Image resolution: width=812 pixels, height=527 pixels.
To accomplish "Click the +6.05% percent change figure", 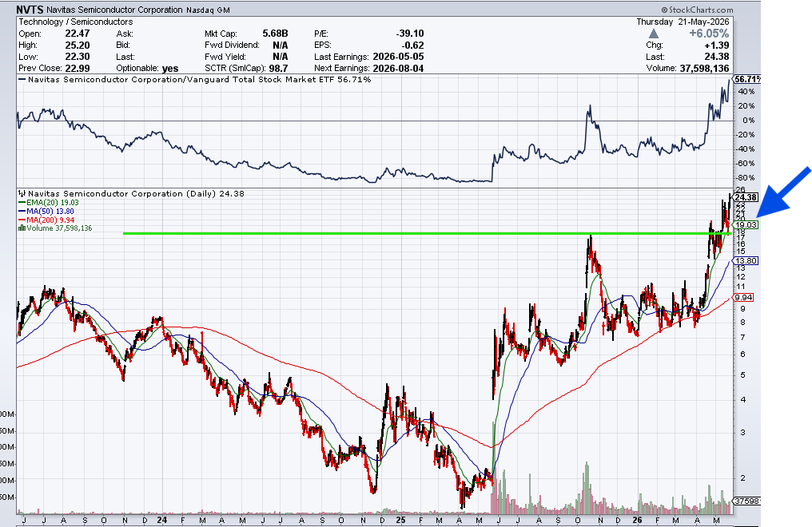I will tap(709, 34).
